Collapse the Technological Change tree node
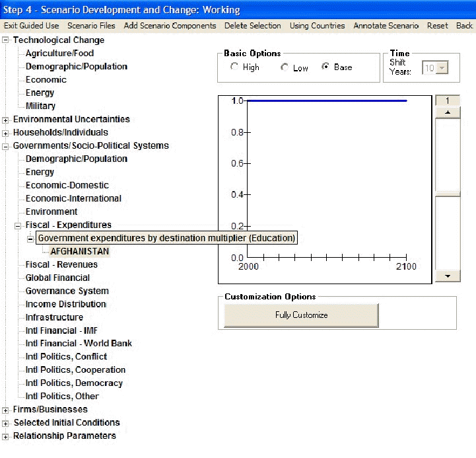Screen dimensions: 476x458 [6, 40]
